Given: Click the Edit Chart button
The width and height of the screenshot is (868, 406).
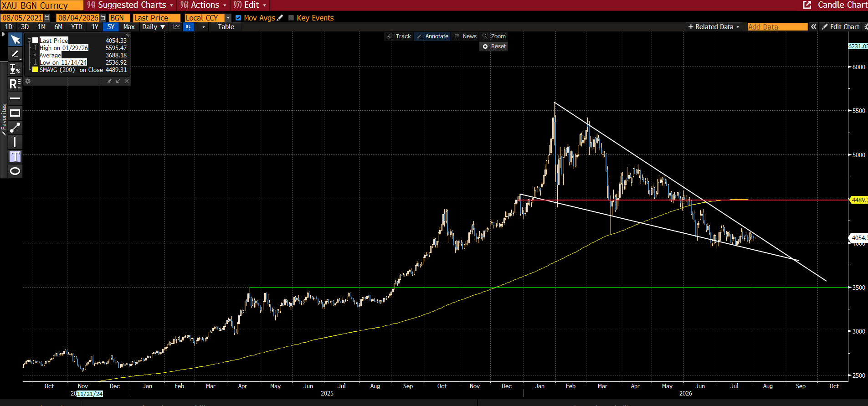Looking at the screenshot, I should point(841,27).
